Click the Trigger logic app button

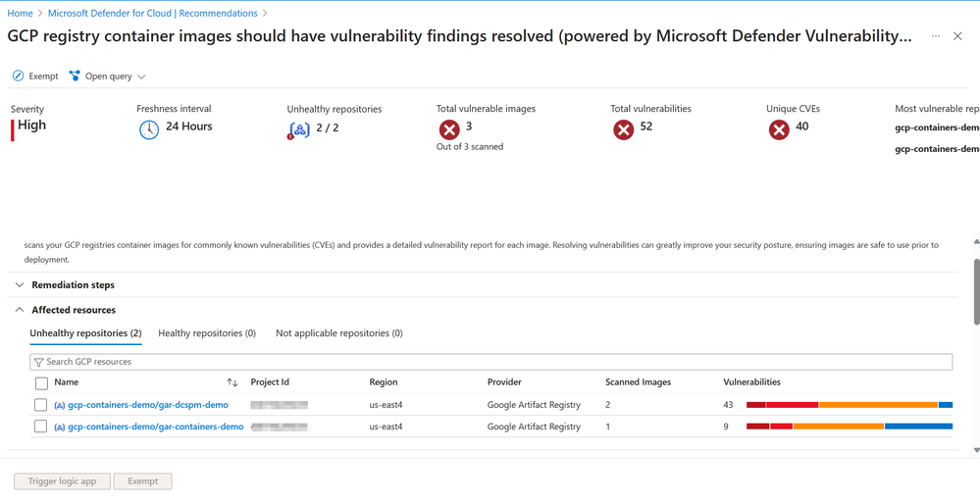[x=63, y=481]
